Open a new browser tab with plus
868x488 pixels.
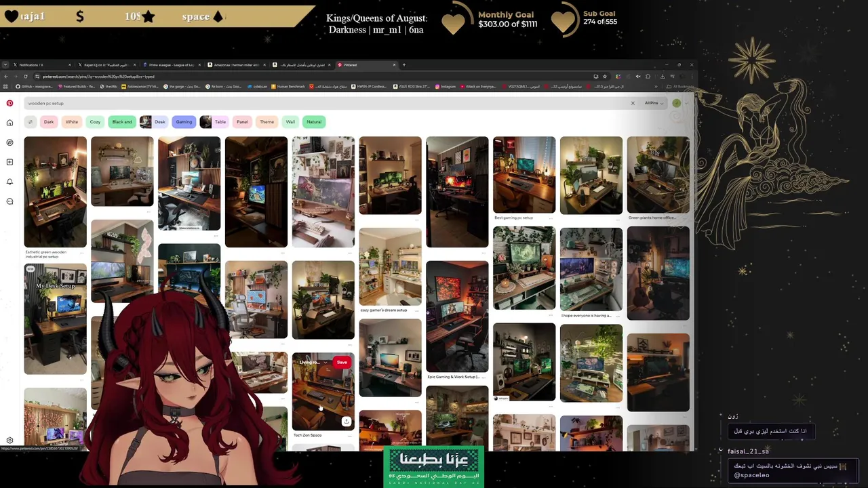[x=403, y=65]
